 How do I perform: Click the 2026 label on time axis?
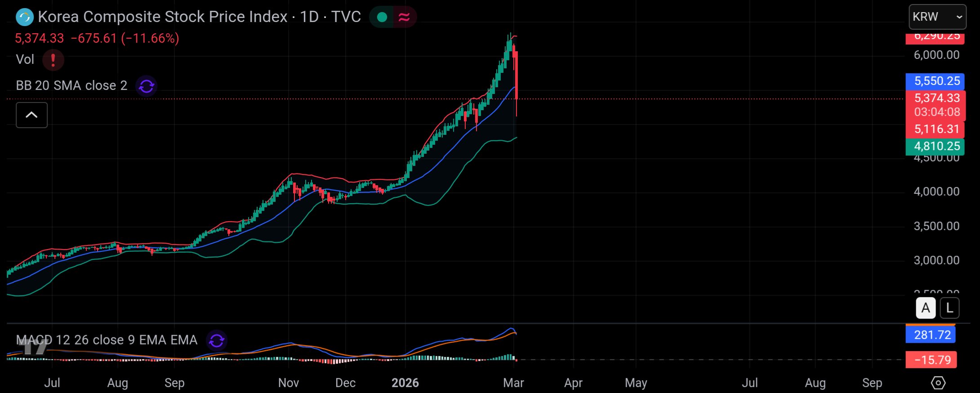tap(405, 383)
